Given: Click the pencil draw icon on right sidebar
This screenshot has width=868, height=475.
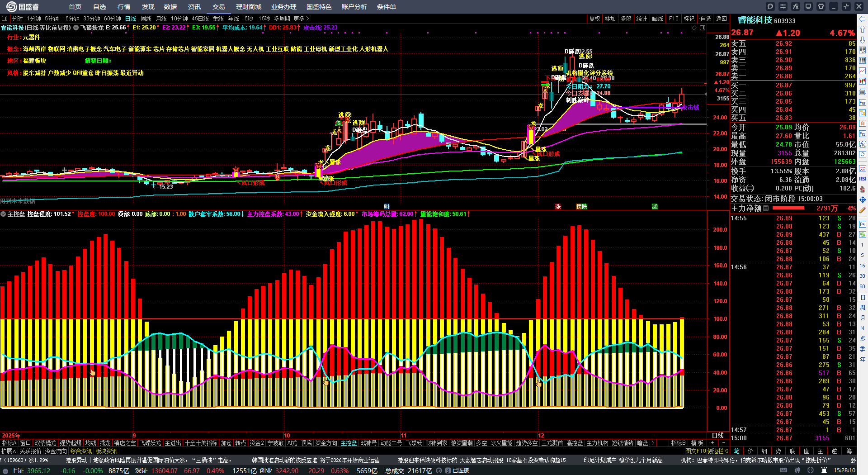Looking at the screenshot, I should (x=863, y=209).
